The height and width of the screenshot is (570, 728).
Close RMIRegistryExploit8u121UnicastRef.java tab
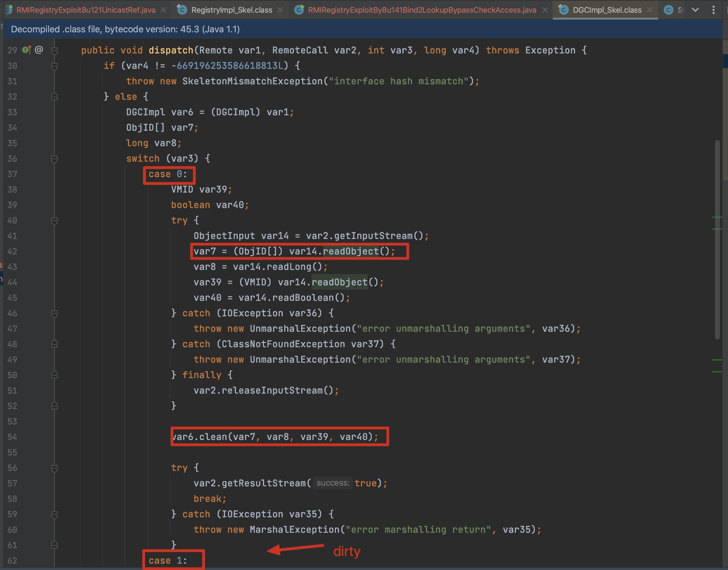[x=163, y=10]
